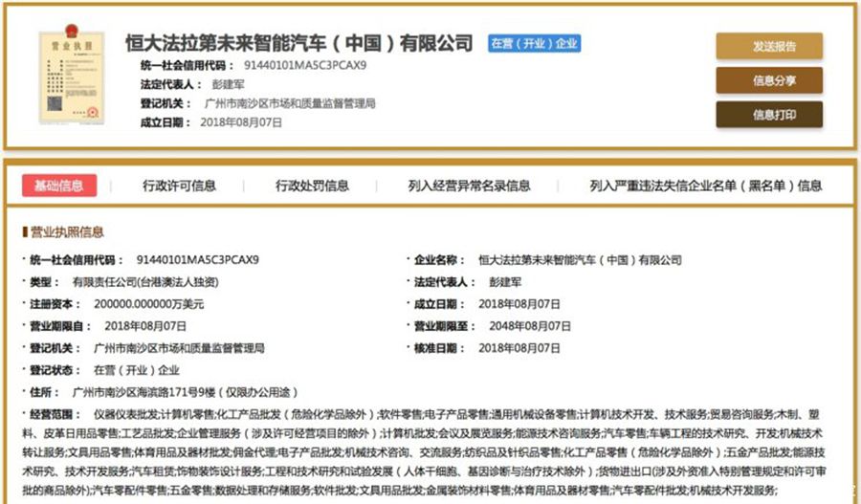Screen dimensions: 861x504
Task: Open the 列入严重违法失信企业名单(黑名单)信息 tab
Action: point(705,186)
